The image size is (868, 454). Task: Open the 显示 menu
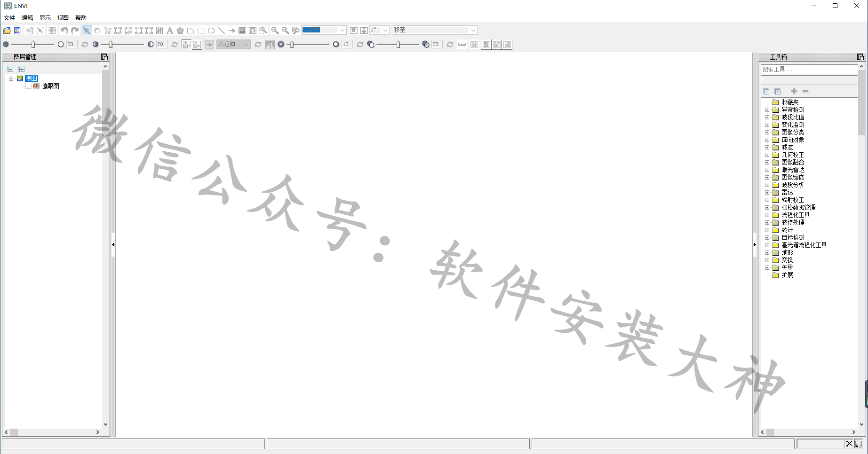(45, 18)
